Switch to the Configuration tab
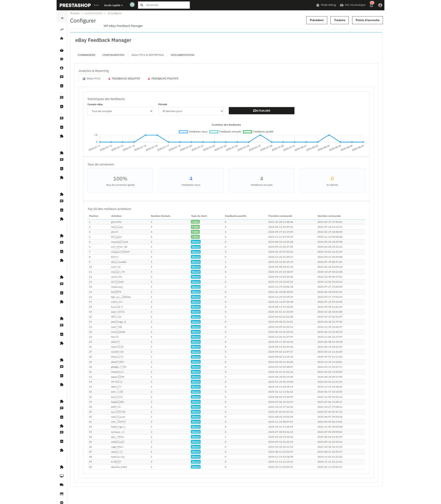Screen dimensions: 441x504 [113, 55]
